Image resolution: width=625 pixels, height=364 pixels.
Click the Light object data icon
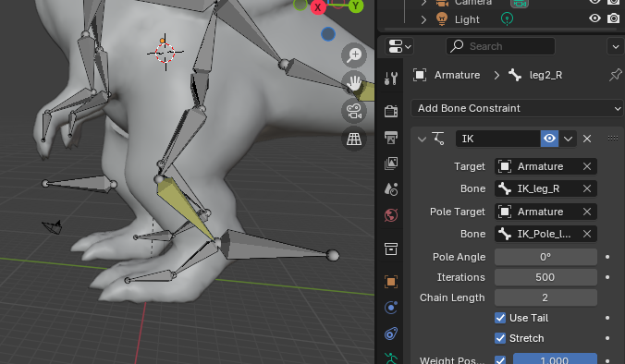507,19
